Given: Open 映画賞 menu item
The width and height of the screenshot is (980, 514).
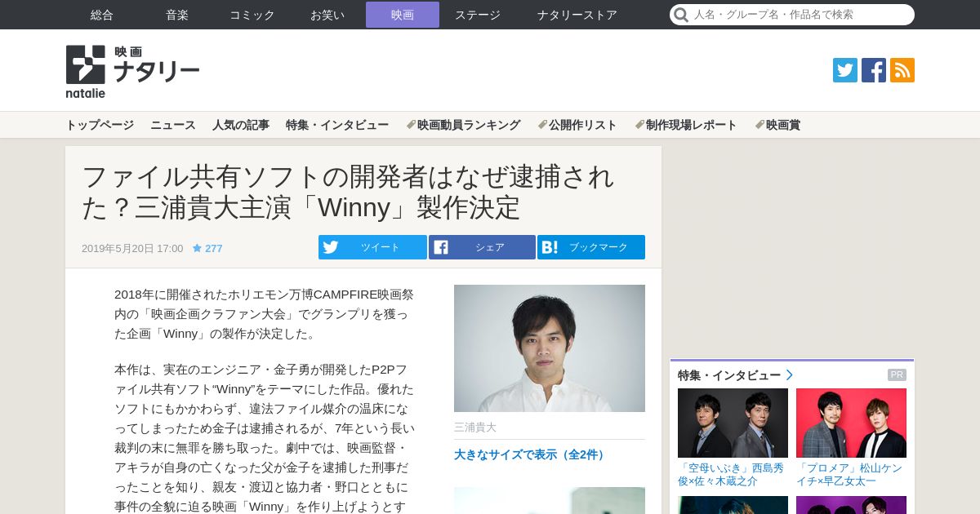Looking at the screenshot, I should pyautogui.click(x=777, y=125).
